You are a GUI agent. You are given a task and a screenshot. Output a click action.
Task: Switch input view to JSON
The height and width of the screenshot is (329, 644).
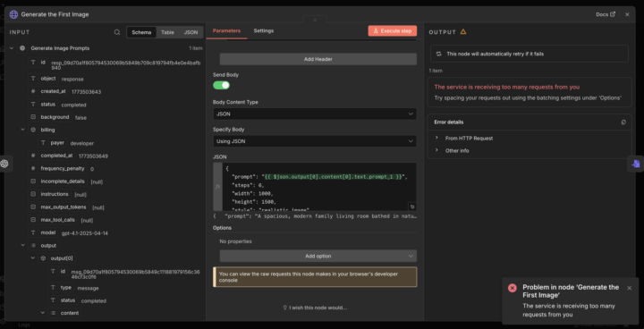[x=191, y=32]
